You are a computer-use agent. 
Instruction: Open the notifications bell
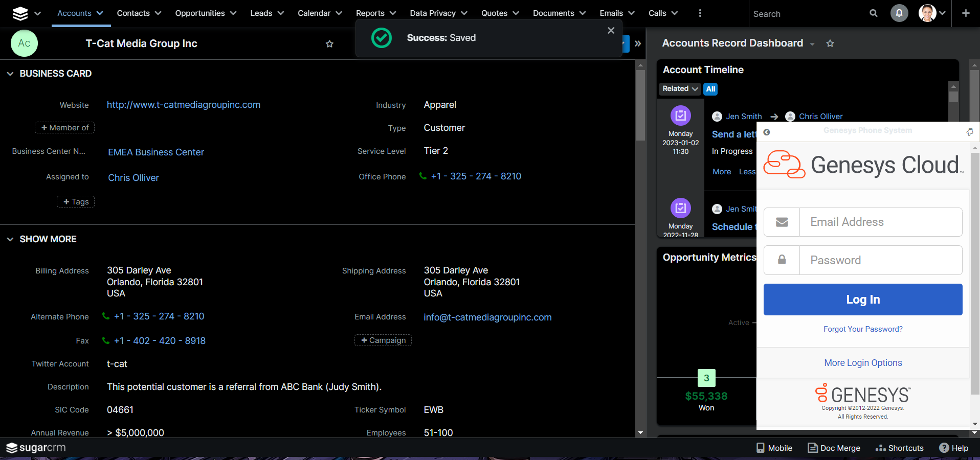(x=899, y=13)
